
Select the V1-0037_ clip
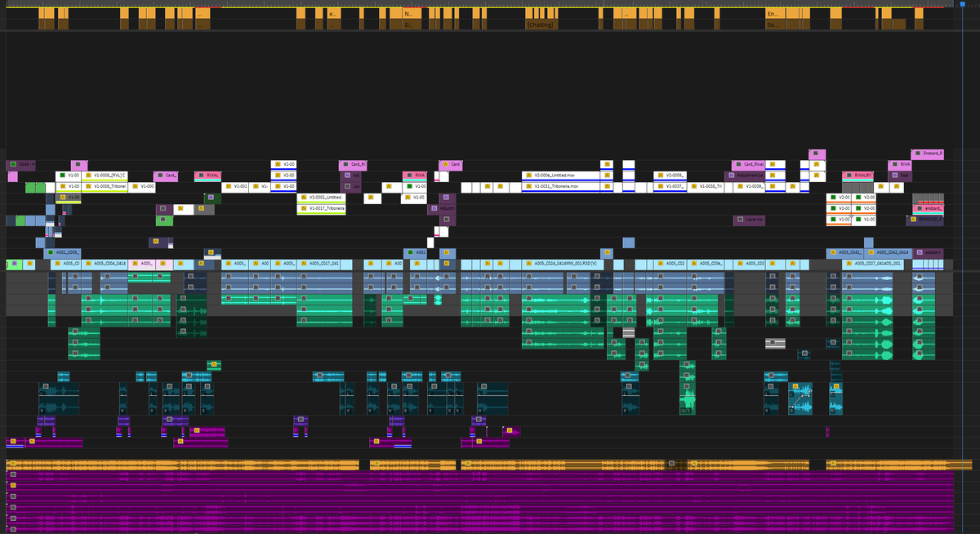[670, 187]
